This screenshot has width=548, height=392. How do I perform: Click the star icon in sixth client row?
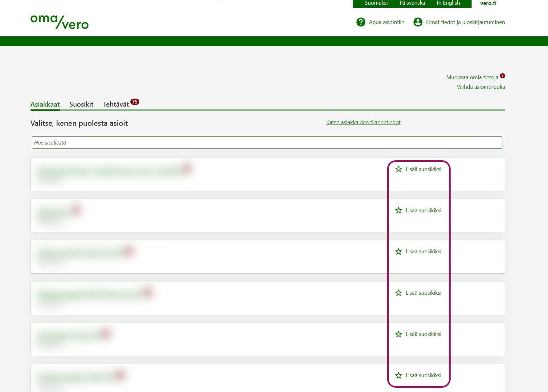(x=399, y=375)
